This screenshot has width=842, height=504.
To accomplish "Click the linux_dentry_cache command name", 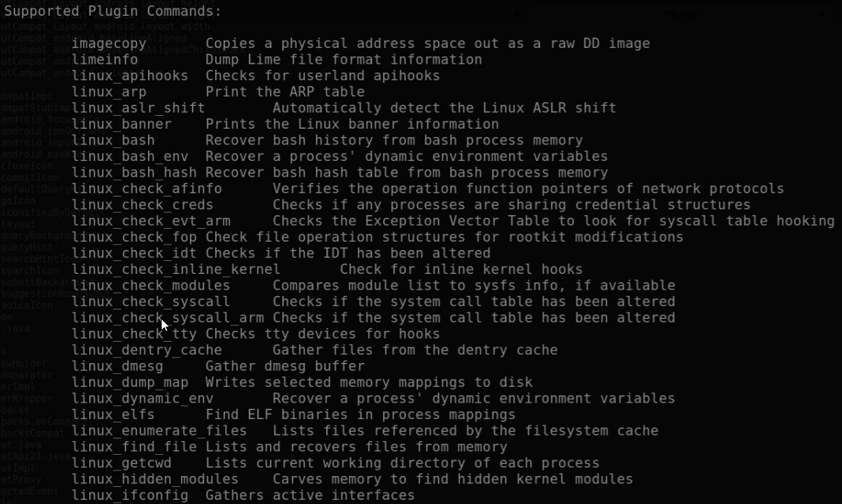I will (147, 350).
